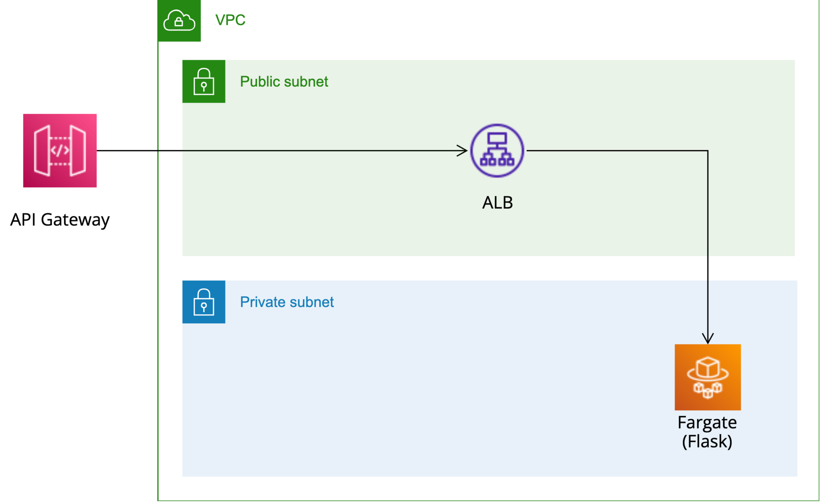Image resolution: width=821 pixels, height=504 pixels.
Task: Select the Fargate container icon
Action: (708, 377)
